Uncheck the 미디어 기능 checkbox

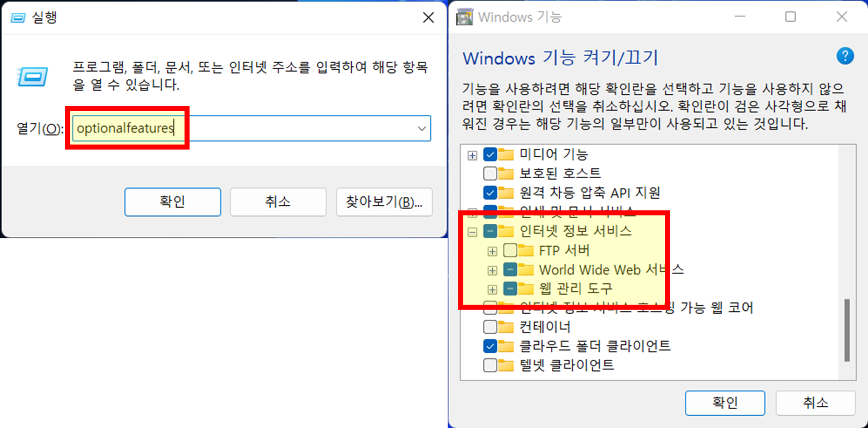click(x=490, y=155)
